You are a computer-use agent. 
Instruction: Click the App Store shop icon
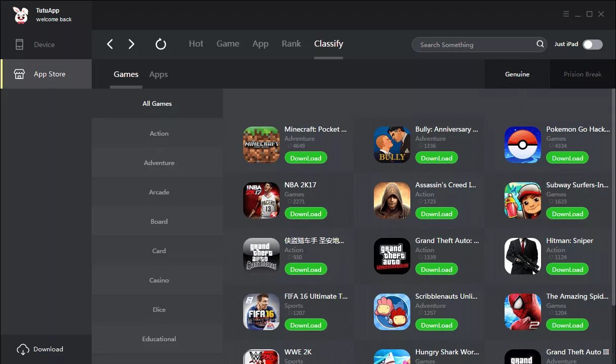click(x=19, y=74)
